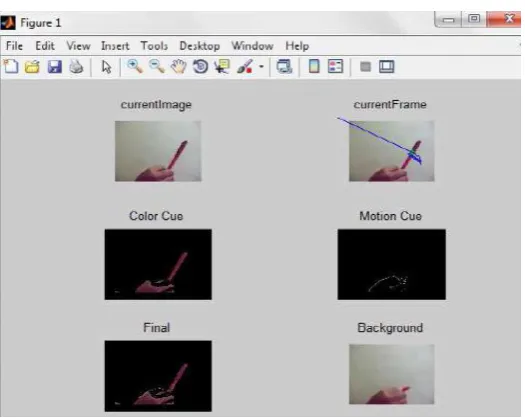The width and height of the screenshot is (525, 418).
Task: Select the 'Final' title text
Action: point(156,328)
